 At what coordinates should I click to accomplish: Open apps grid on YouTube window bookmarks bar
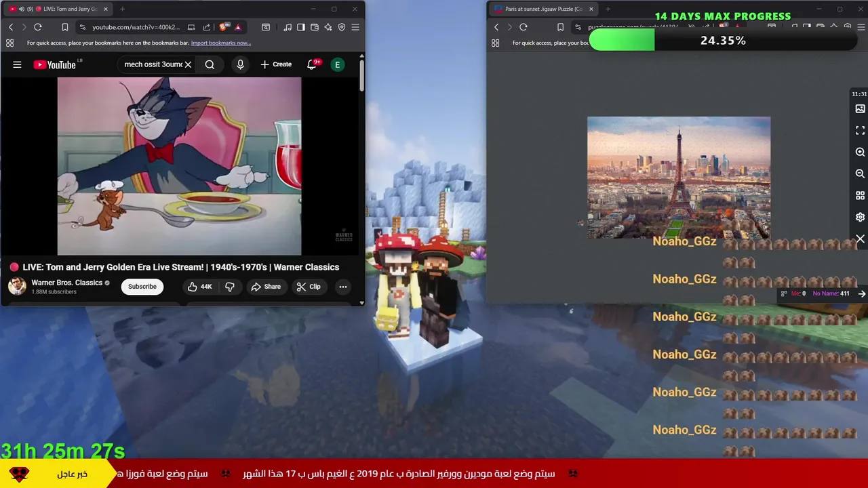click(9, 43)
